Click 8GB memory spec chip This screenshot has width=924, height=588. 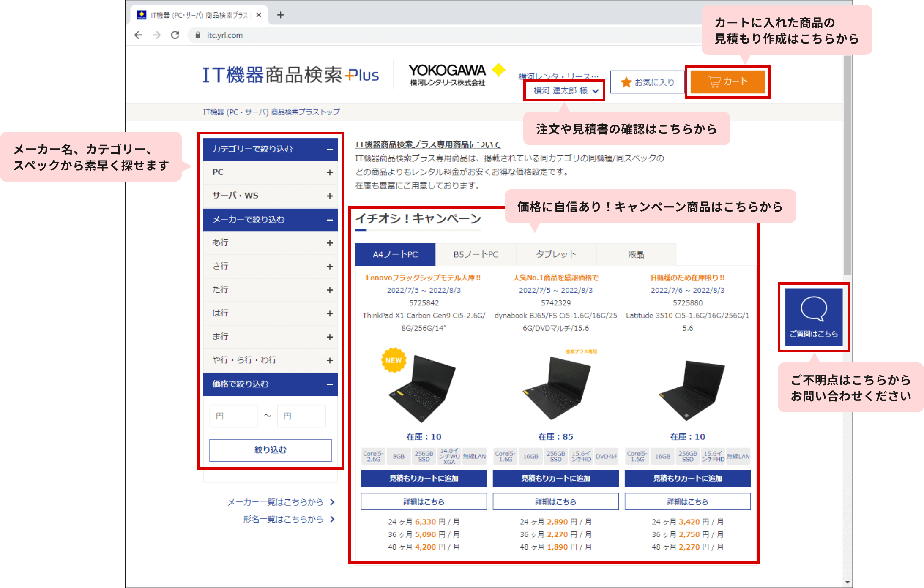(x=399, y=456)
